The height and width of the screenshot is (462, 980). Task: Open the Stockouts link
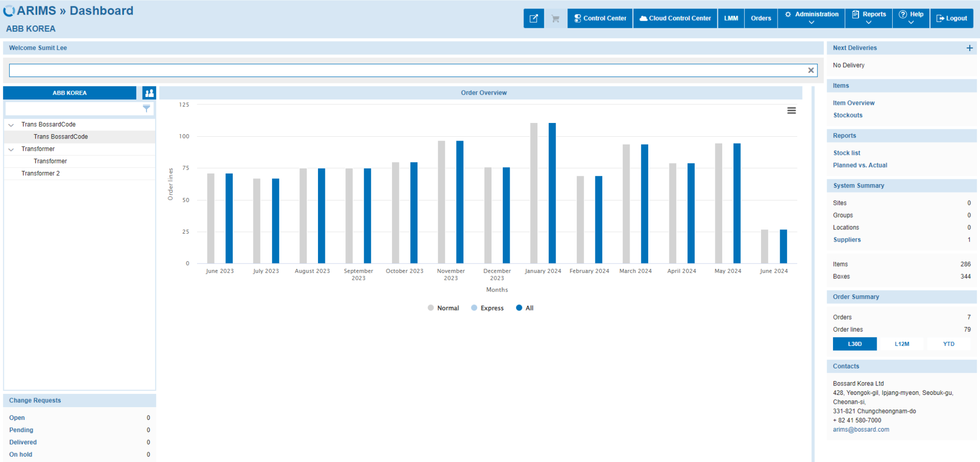pos(848,116)
